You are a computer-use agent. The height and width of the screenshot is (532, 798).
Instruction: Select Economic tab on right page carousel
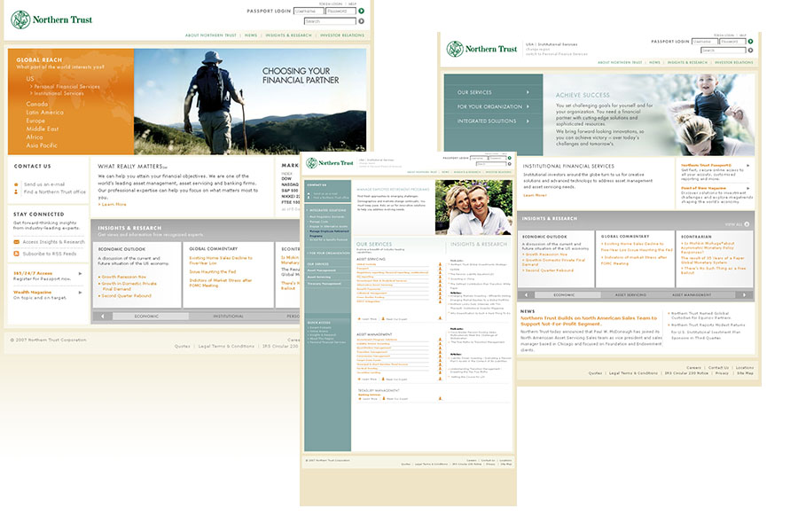pos(564,295)
